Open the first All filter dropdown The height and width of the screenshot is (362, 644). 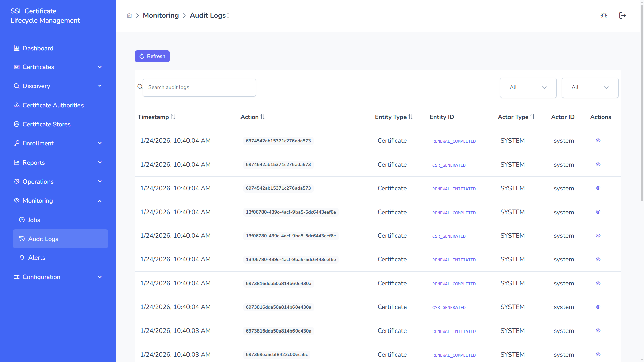pyautogui.click(x=528, y=87)
